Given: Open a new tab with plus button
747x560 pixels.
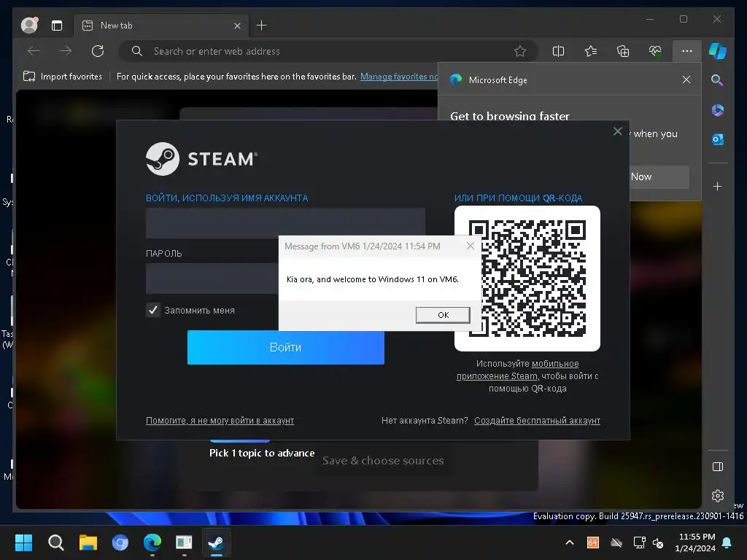Looking at the screenshot, I should pos(262,26).
